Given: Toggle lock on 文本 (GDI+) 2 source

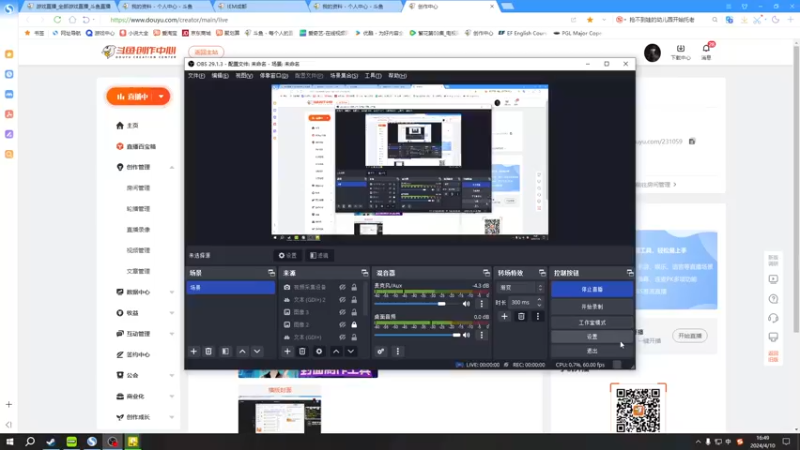Looking at the screenshot, I should coord(354,299).
